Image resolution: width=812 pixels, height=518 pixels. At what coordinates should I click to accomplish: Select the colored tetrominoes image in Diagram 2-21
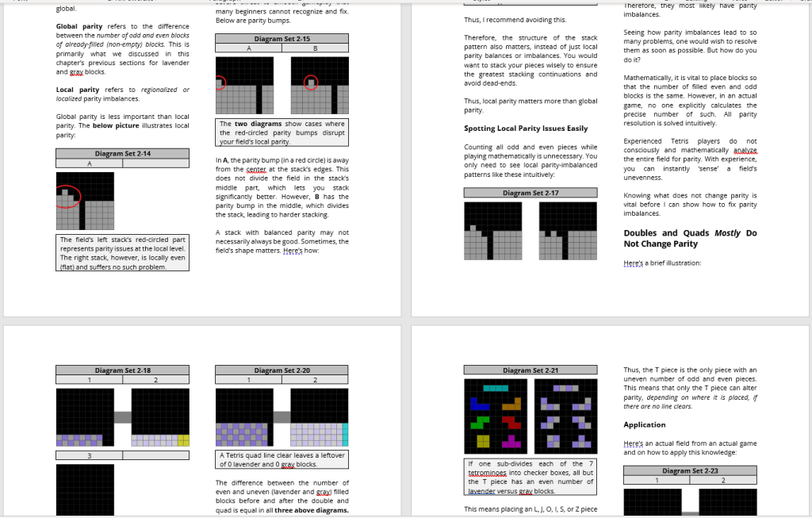click(496, 416)
